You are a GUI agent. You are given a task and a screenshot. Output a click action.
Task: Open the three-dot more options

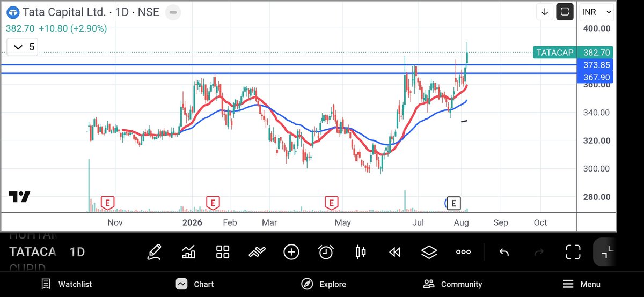coord(464,252)
